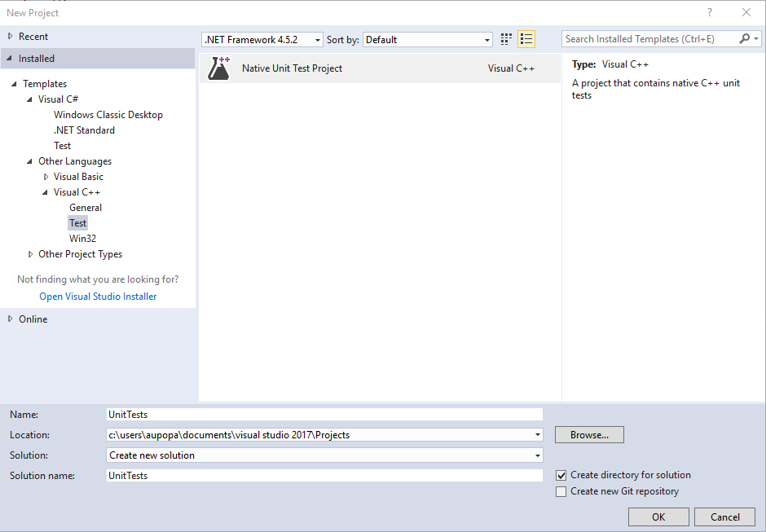Switch to small icons view
The image size is (766, 532).
click(x=505, y=38)
